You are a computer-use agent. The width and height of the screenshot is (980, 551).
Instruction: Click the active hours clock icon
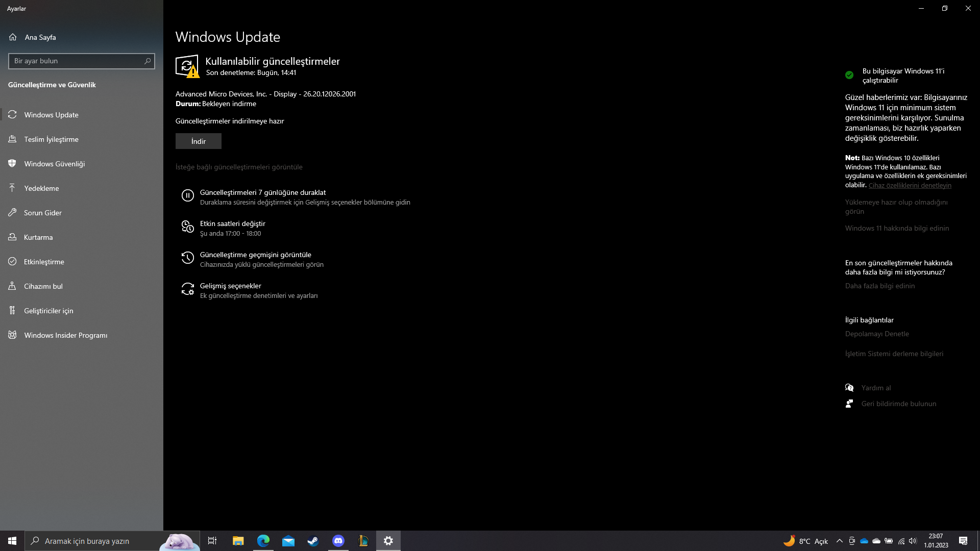pos(187,227)
